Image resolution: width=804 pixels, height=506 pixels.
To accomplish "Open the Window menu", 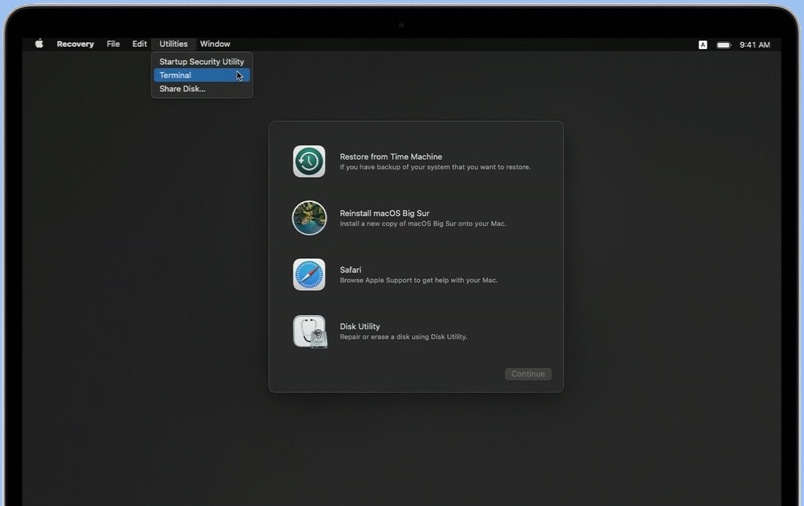I will (215, 44).
